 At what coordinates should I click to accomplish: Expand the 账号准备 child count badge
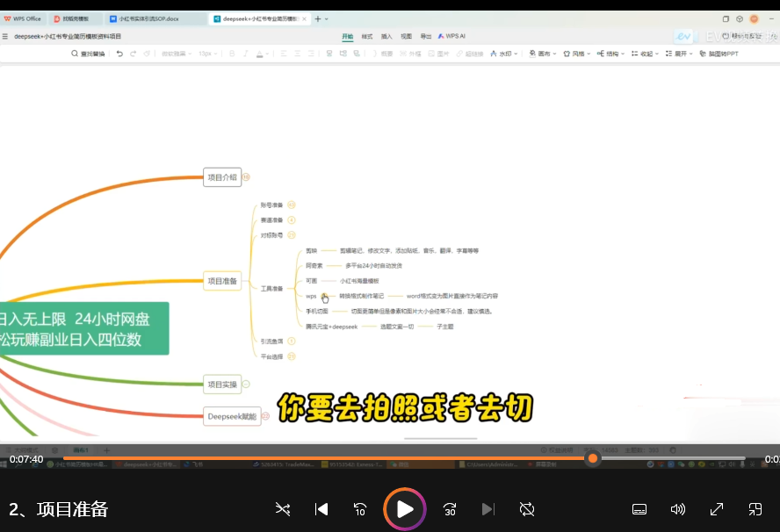[292, 205]
